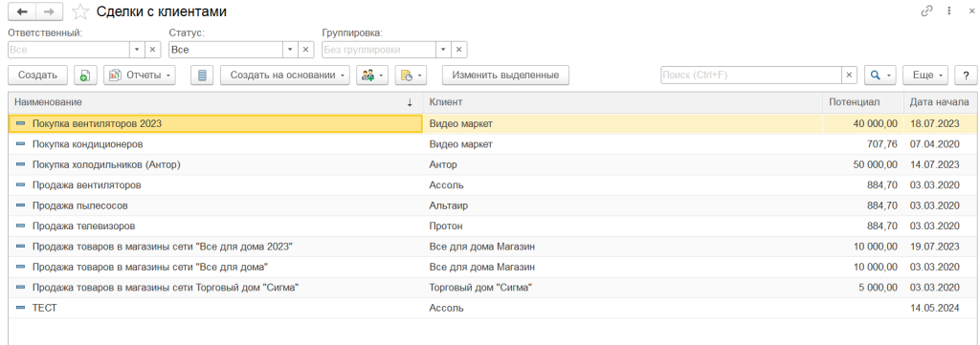Clear the search box with X
The image size is (980, 345).
(x=849, y=75)
